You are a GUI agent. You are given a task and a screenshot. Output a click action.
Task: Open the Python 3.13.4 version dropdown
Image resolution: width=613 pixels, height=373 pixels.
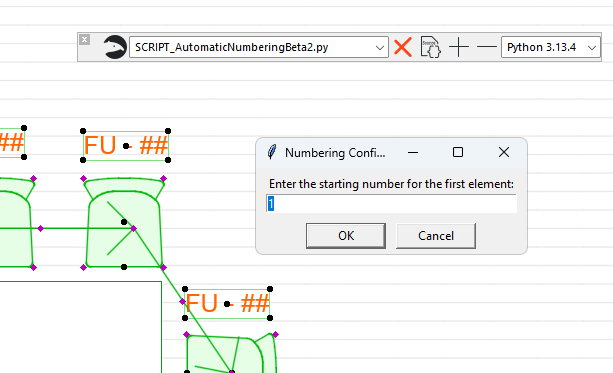[550, 47]
